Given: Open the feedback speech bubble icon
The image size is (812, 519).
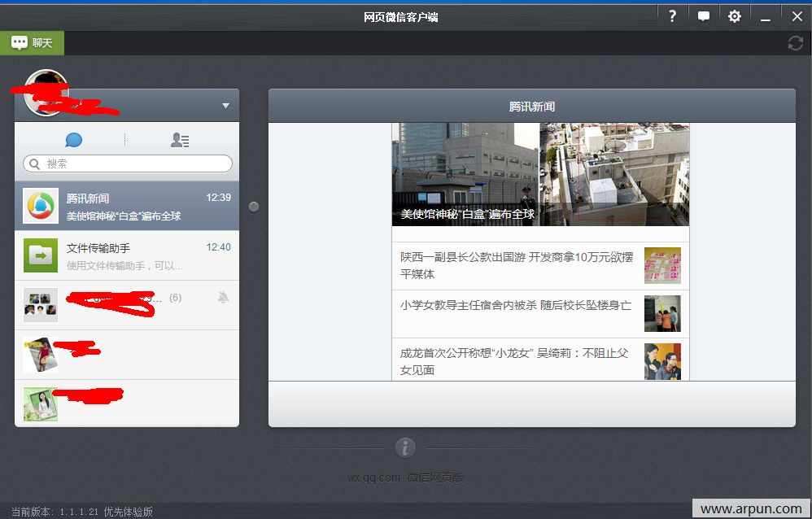Looking at the screenshot, I should (704, 16).
